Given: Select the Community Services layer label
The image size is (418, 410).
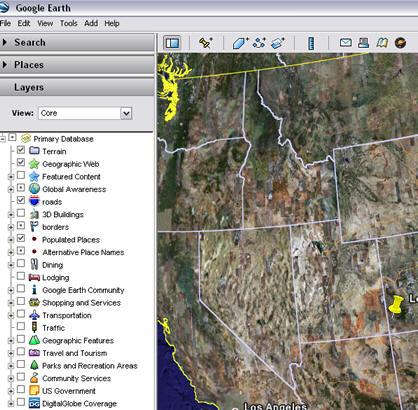Looking at the screenshot, I should [77, 378].
